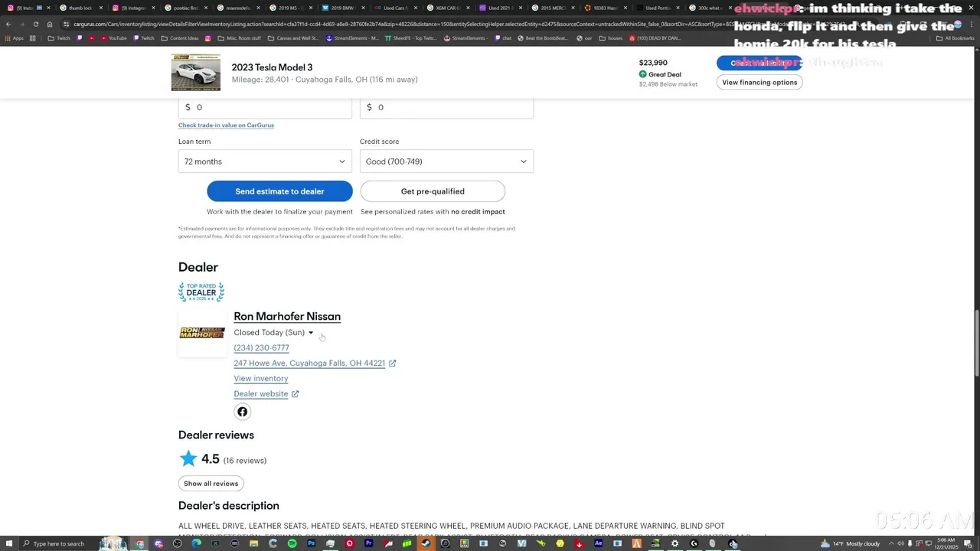Open the Apps shortcut in bookmarks bar
Viewport: 980px width, 551px height.
(14, 37)
